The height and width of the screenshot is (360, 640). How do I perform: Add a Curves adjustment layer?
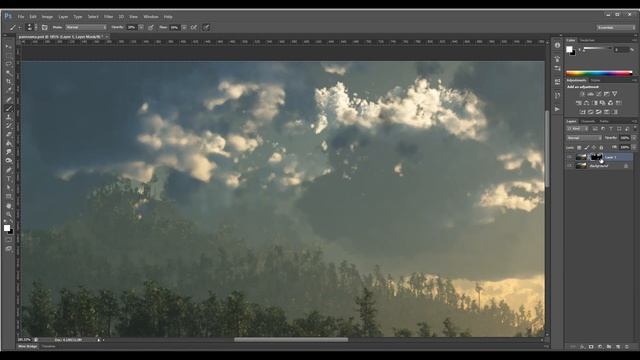click(x=598, y=94)
